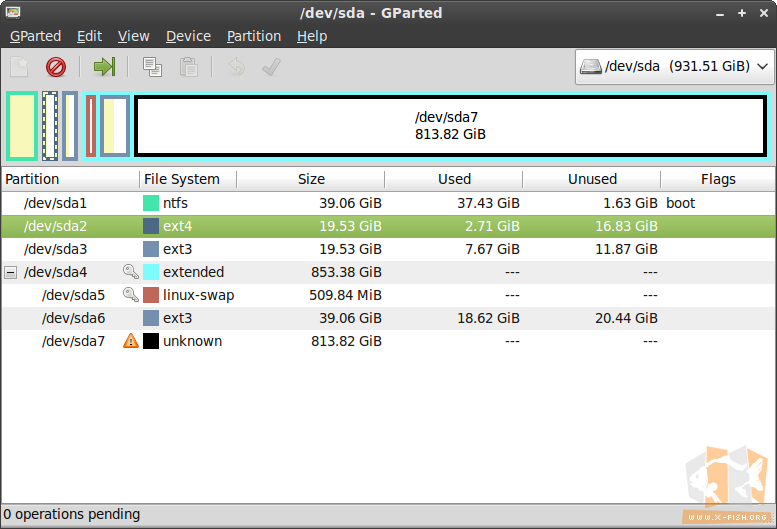Click the boot flag of /dev/sda1
Image resolution: width=777 pixels, height=529 pixels.
pyautogui.click(x=680, y=203)
